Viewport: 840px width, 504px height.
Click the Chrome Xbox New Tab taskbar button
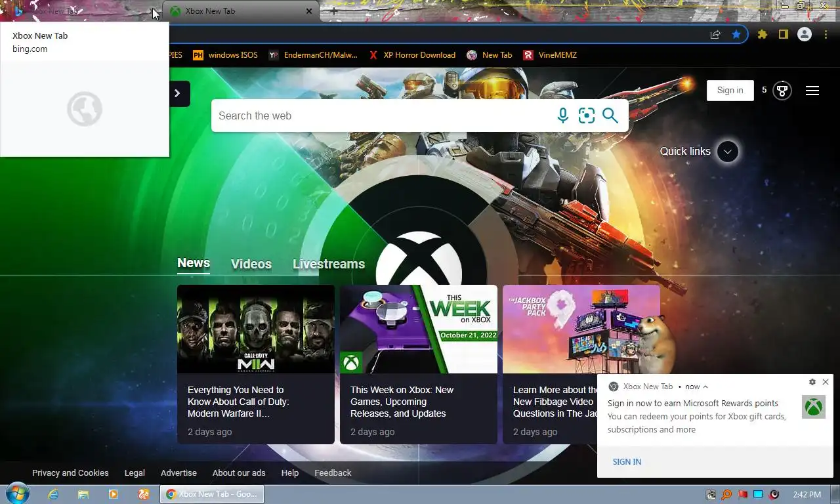(x=213, y=494)
